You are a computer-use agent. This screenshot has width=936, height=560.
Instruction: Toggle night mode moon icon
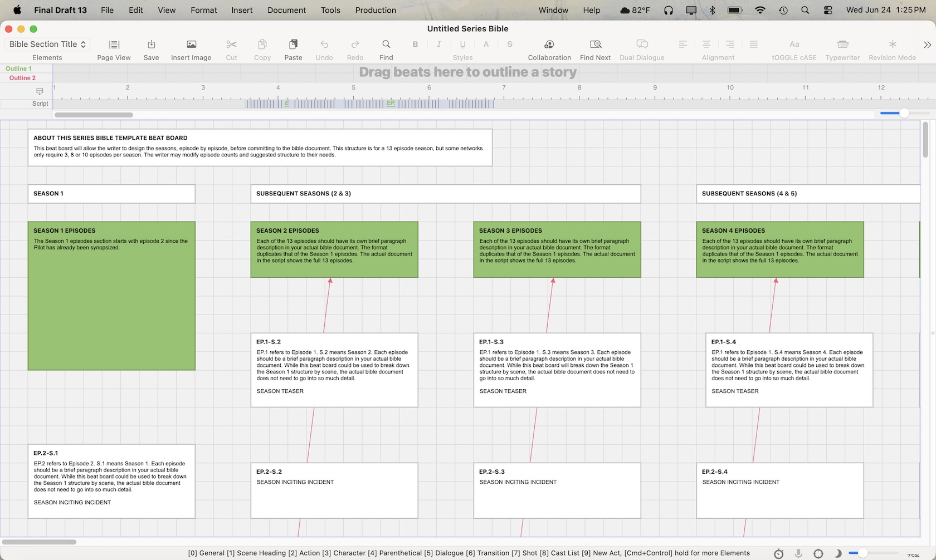tap(837, 553)
